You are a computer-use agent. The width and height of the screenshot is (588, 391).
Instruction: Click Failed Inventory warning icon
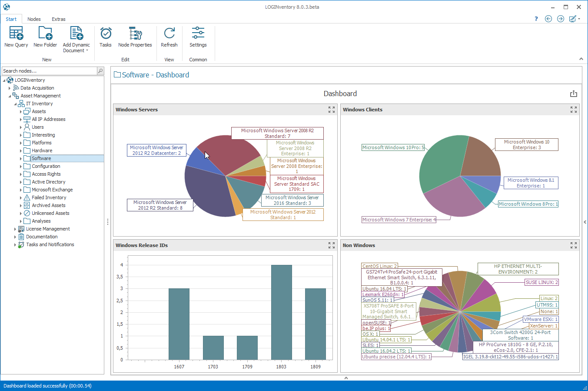click(x=27, y=197)
